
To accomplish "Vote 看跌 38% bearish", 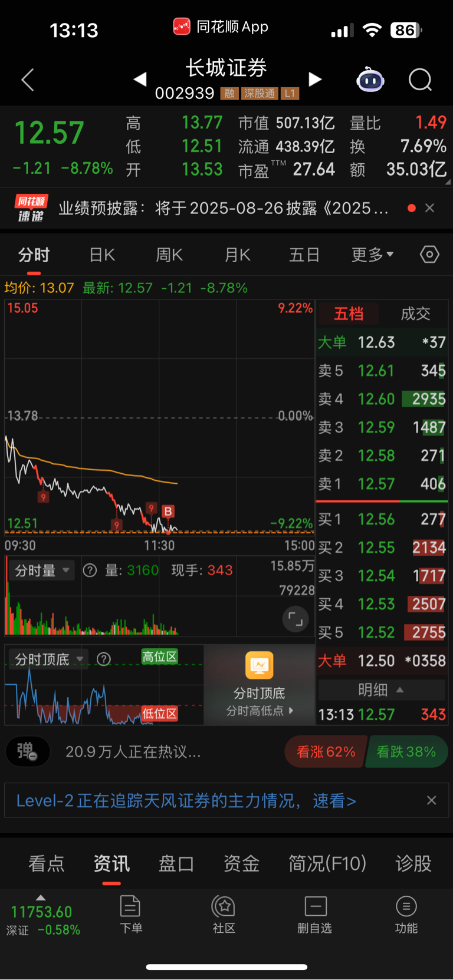I will (406, 751).
